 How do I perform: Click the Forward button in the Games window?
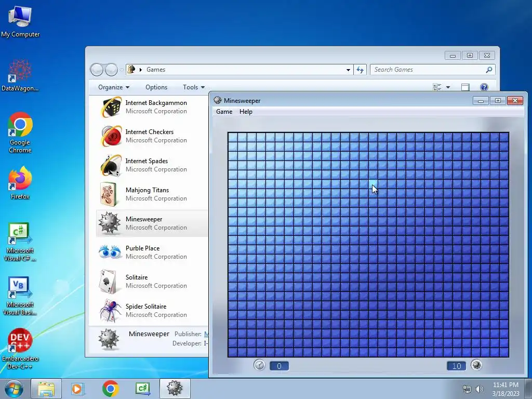pos(111,70)
